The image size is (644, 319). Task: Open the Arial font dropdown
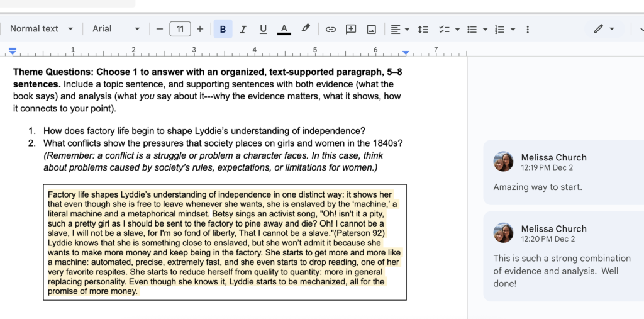116,29
